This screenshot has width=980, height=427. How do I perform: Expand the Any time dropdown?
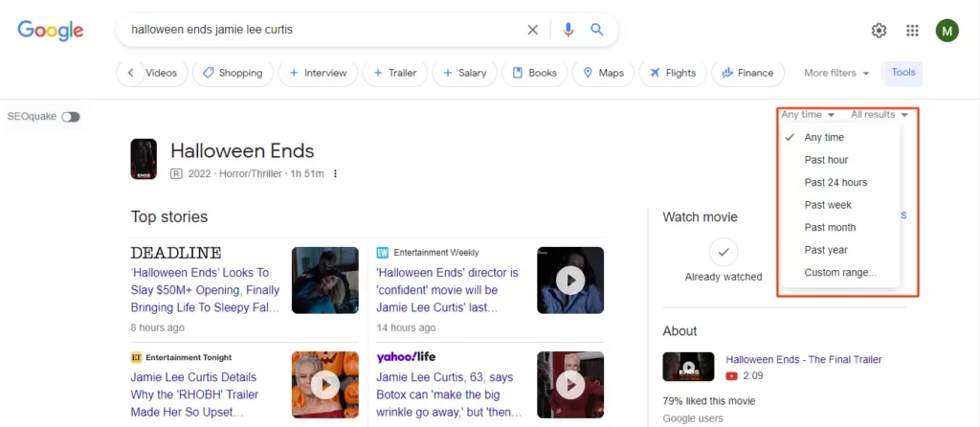pyautogui.click(x=808, y=114)
